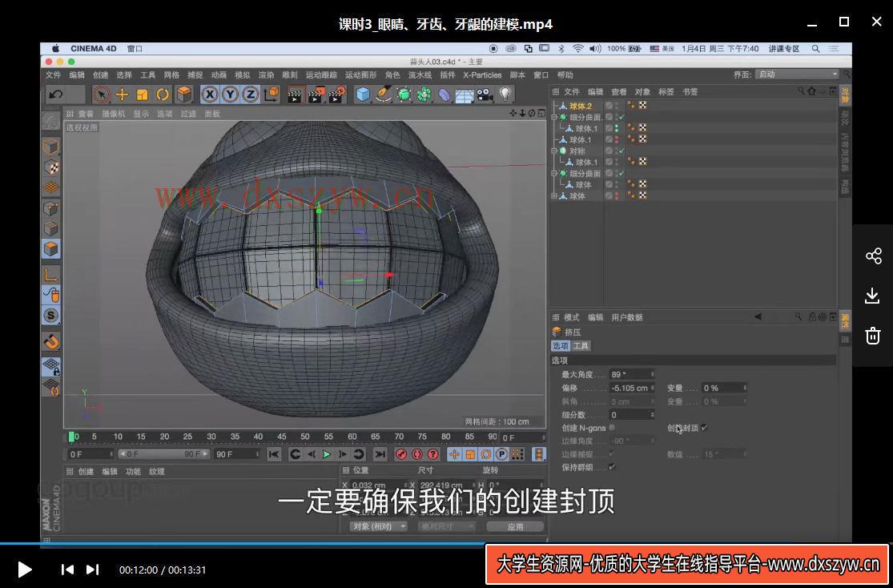Click the 最大角度 stepper arrows
This screenshot has height=588, width=893.
pos(652,374)
